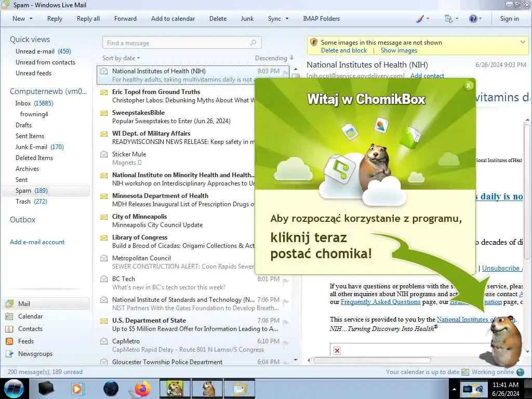Click the Working online globe icon
The image size is (532, 399).
[x=521, y=372]
